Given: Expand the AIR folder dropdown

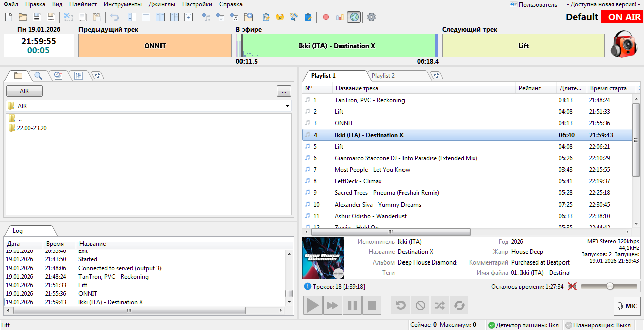Looking at the screenshot, I should tap(287, 106).
